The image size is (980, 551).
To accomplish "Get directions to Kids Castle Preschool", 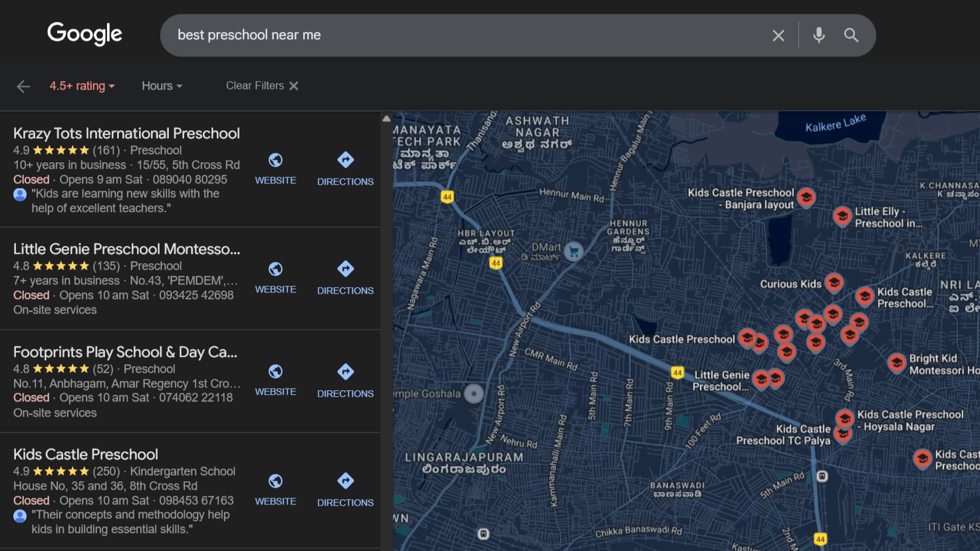I will click(345, 489).
